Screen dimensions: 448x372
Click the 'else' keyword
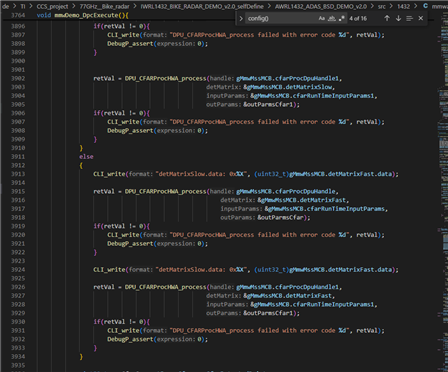click(x=86, y=157)
